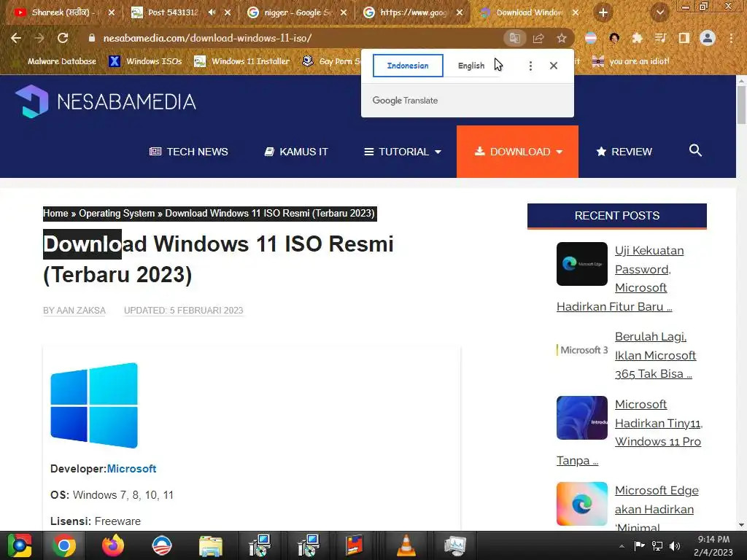Open File Explorer folder taskbar icon

[x=211, y=545]
